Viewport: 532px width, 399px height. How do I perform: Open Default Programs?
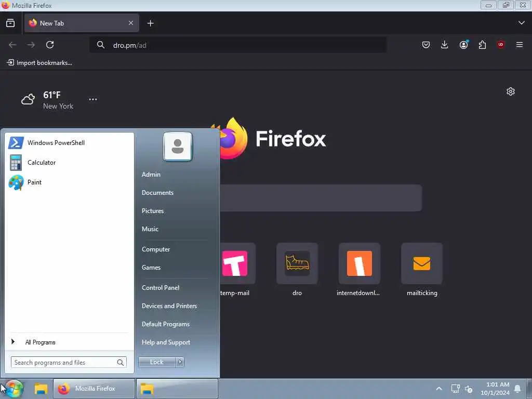point(166,324)
